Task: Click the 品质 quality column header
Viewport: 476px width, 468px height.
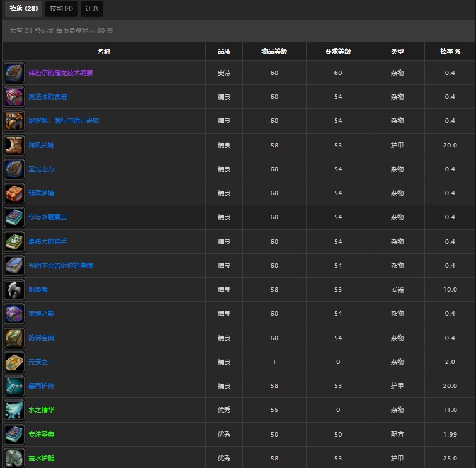Action: tap(224, 52)
